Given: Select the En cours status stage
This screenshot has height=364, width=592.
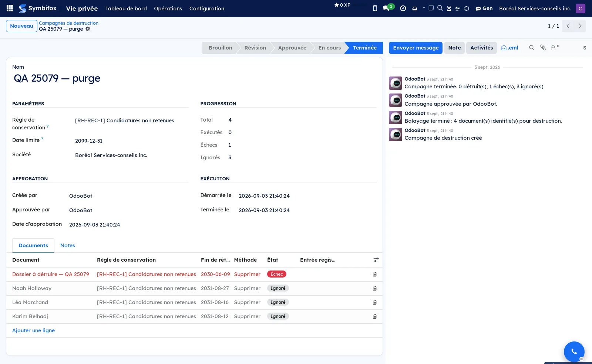Looking at the screenshot, I should point(329,48).
